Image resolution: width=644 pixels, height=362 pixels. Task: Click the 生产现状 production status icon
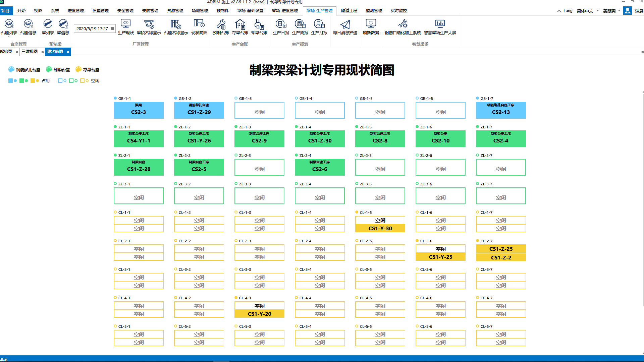126,23
